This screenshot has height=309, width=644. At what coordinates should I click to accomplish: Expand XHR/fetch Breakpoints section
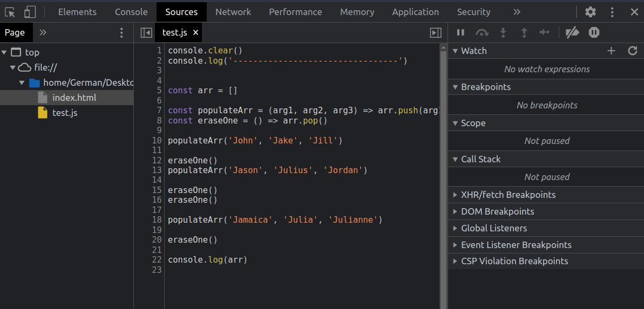pyautogui.click(x=507, y=195)
